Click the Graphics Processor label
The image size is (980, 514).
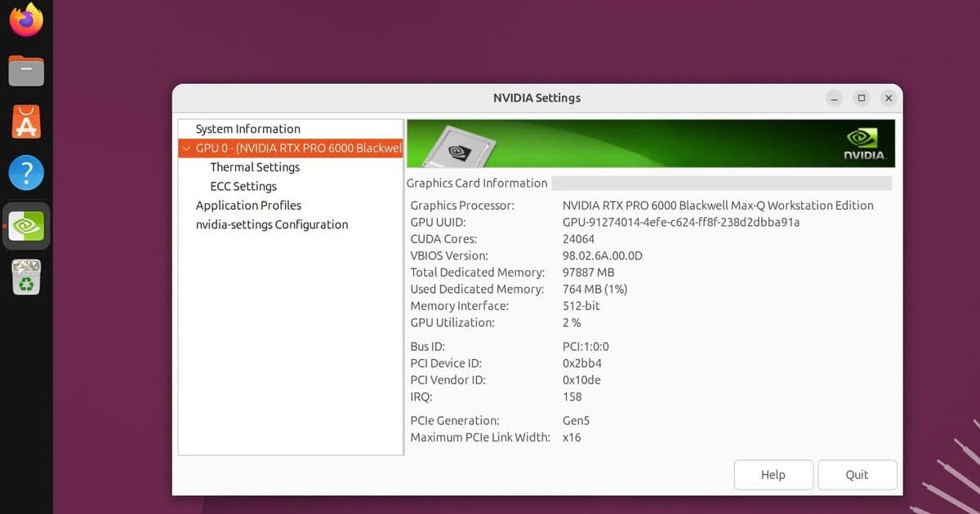462,206
